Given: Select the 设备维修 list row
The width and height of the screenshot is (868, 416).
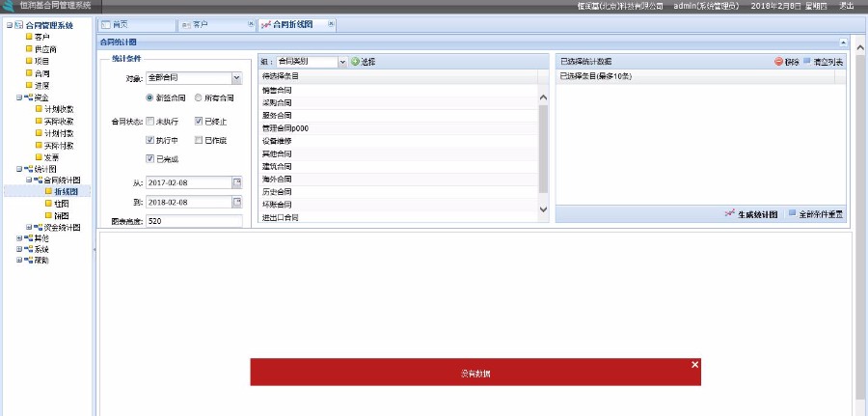Looking at the screenshot, I should click(398, 141).
